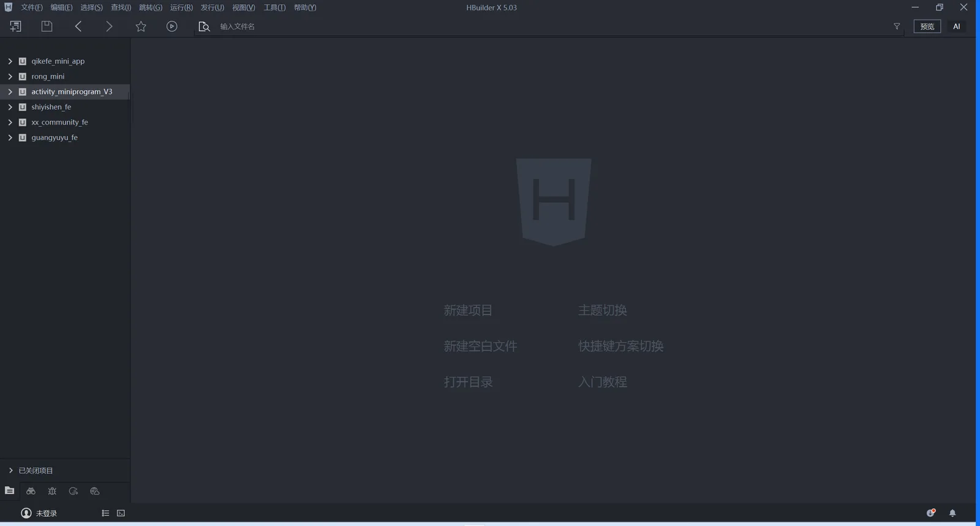Click the project icon beside rong_mini
The width and height of the screenshot is (980, 526).
tap(23, 77)
